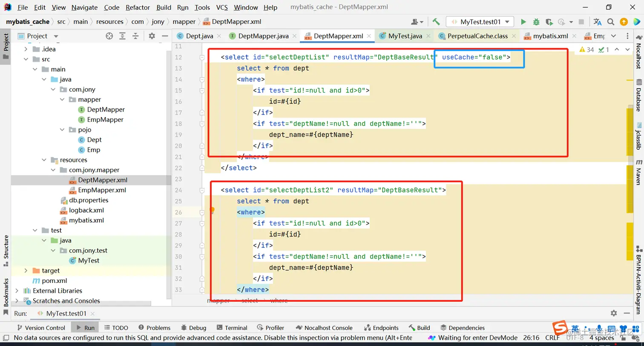
Task: Click the Build Project hammer icon
Action: (436, 22)
